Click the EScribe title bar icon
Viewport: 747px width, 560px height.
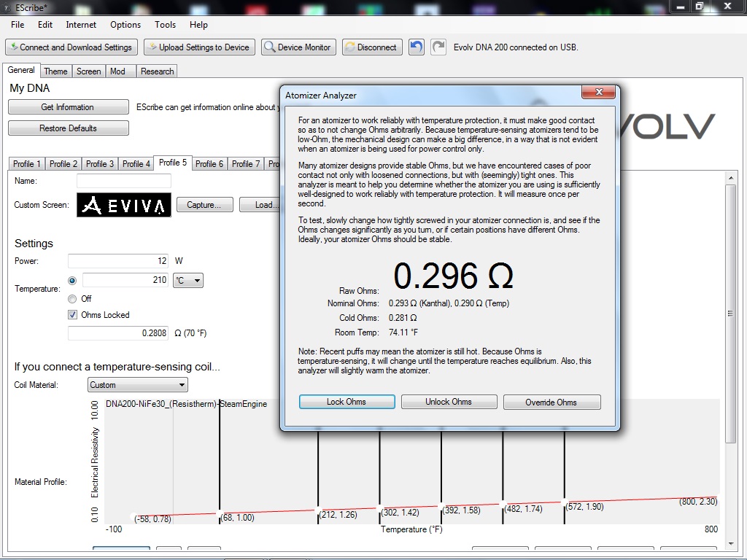click(7, 7)
